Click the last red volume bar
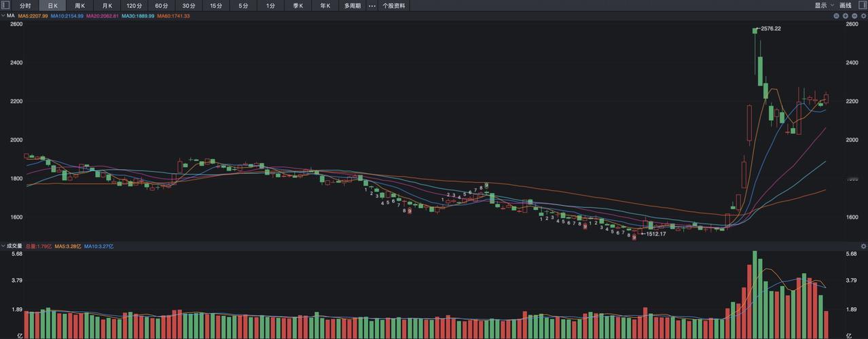Screen dimensions: 868x339 coord(827,325)
